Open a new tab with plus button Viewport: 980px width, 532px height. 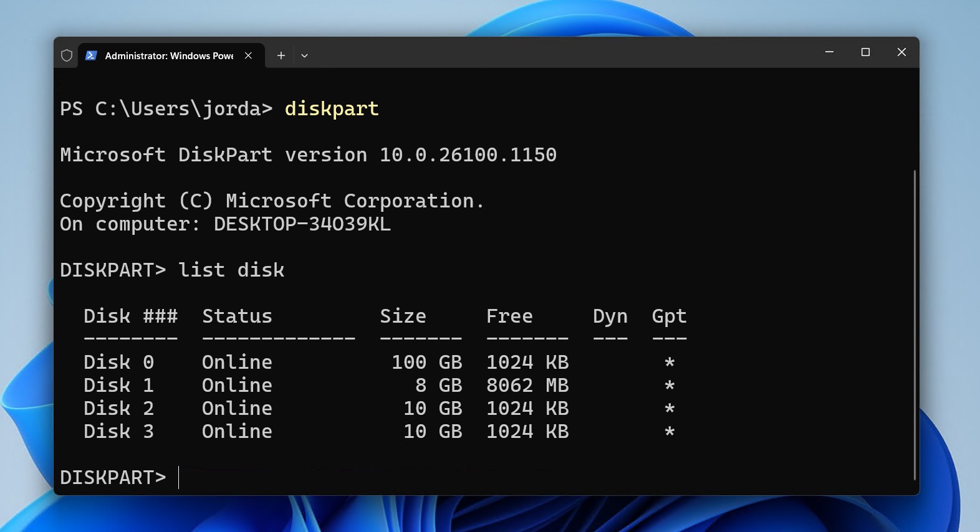281,55
